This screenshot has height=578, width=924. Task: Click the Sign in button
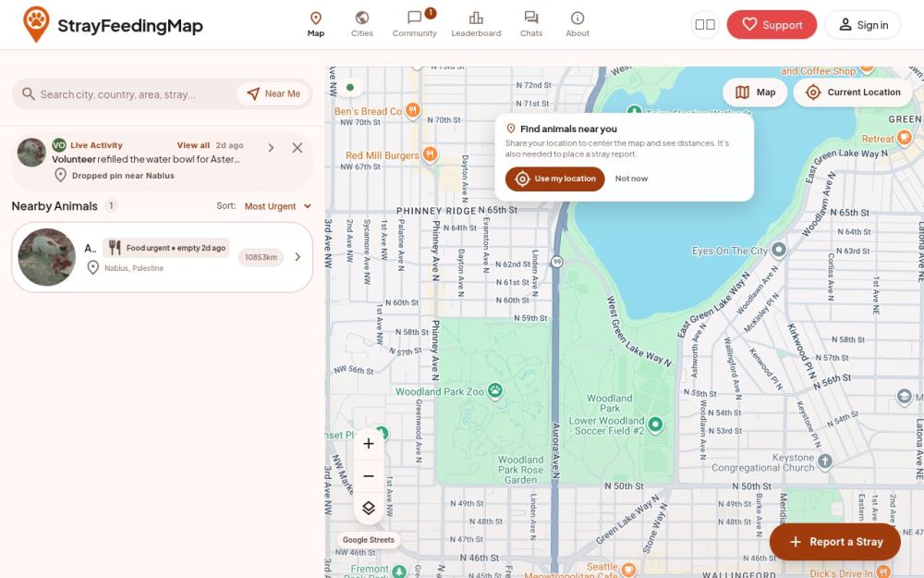[x=862, y=25]
